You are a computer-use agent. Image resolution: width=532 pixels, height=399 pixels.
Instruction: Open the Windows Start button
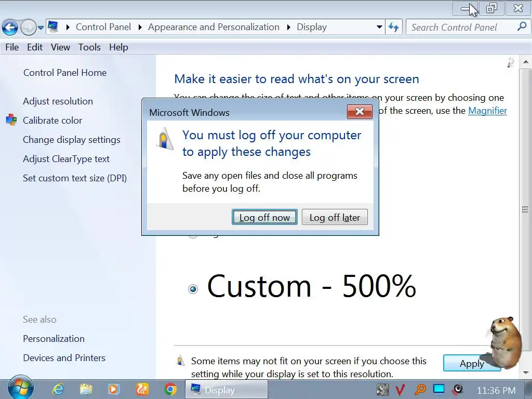coord(20,388)
